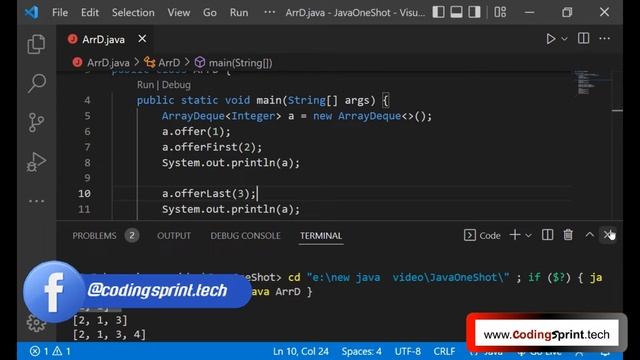The image size is (640, 360).
Task: Toggle the primary side bar layout icon
Action: pyautogui.click(x=438, y=12)
